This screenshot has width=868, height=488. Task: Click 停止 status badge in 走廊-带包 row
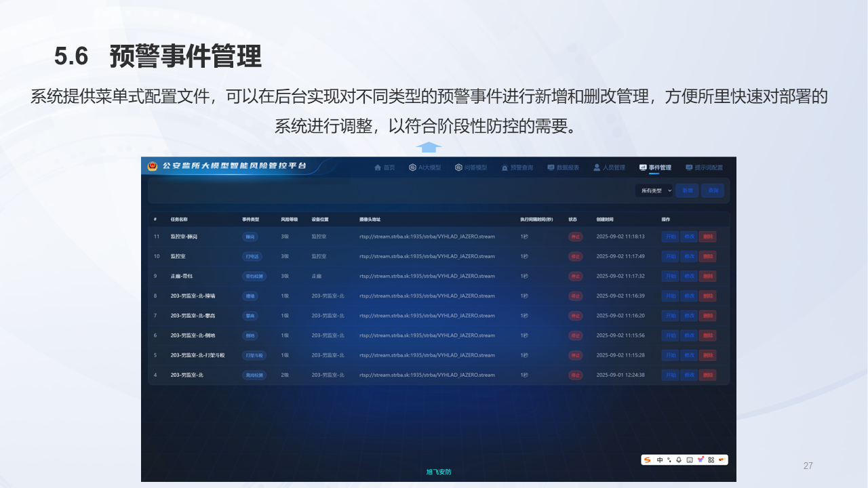coord(576,276)
